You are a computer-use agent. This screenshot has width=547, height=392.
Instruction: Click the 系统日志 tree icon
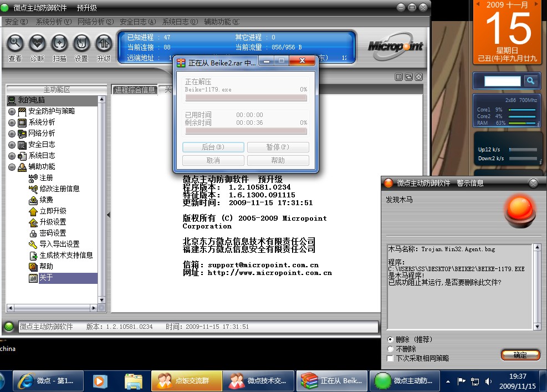[x=22, y=156]
